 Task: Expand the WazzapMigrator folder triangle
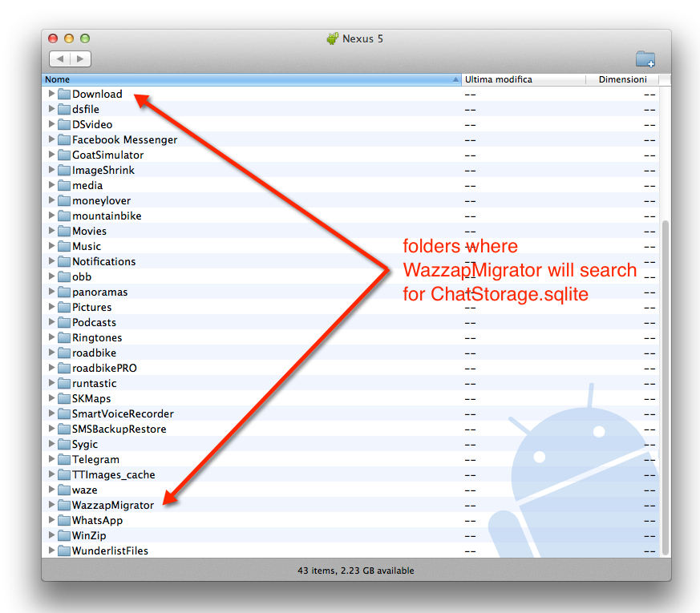51,504
